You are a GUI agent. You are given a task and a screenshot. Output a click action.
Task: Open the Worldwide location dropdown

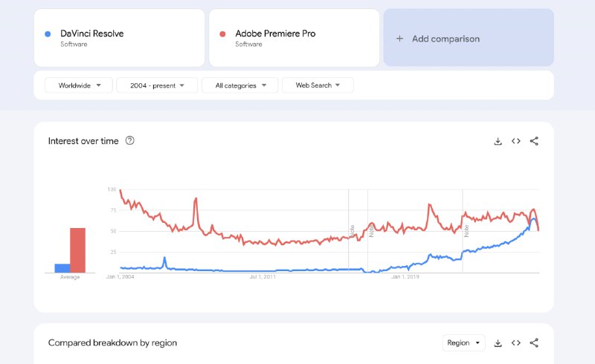(78, 85)
